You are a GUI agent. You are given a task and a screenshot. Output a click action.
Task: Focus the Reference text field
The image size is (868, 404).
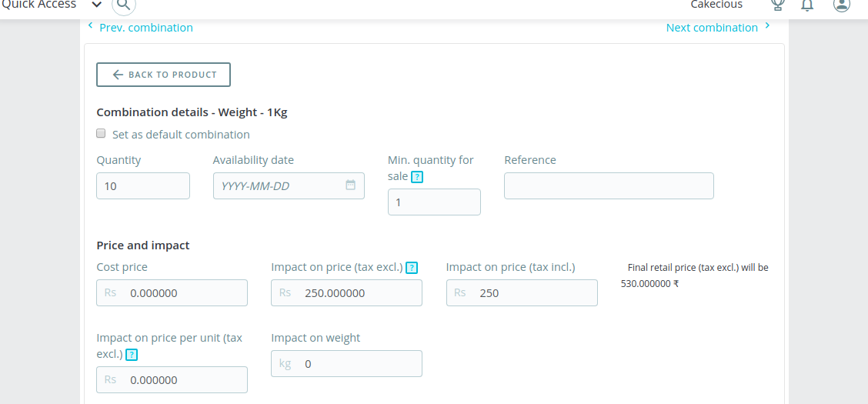pyautogui.click(x=609, y=186)
